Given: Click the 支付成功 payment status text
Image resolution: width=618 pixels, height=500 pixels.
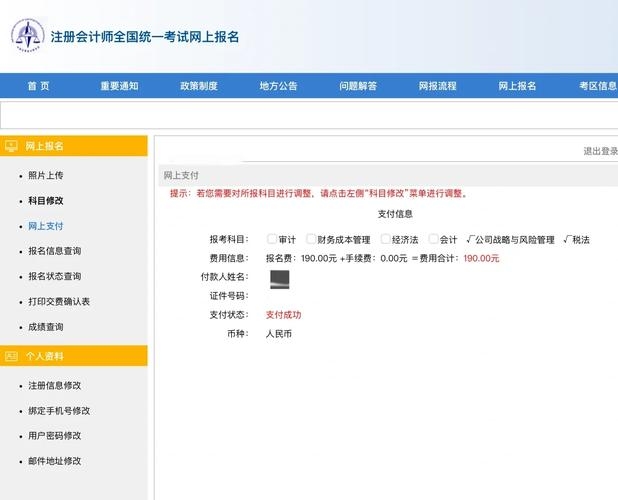Looking at the screenshot, I should (x=283, y=315).
